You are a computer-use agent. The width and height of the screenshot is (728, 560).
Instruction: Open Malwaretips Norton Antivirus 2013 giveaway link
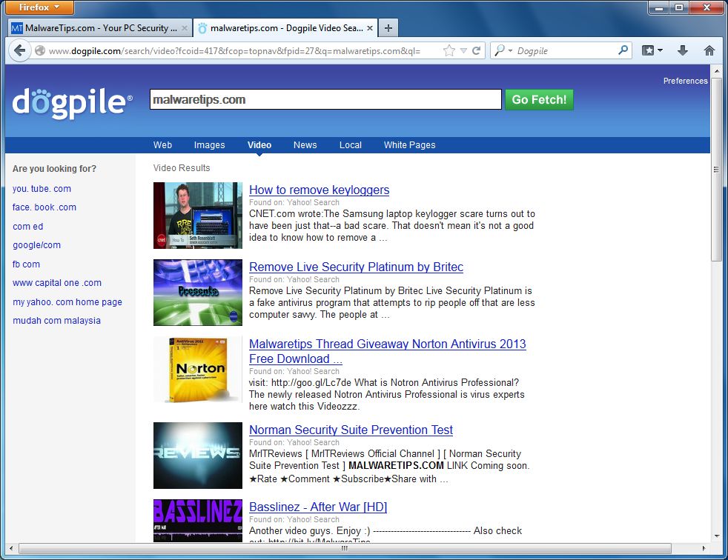[x=387, y=351]
